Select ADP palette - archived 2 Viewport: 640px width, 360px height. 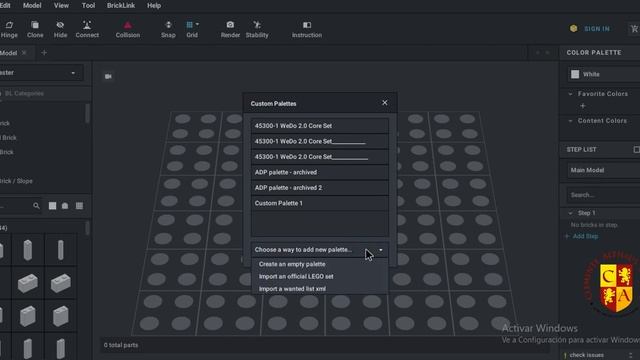point(320,188)
